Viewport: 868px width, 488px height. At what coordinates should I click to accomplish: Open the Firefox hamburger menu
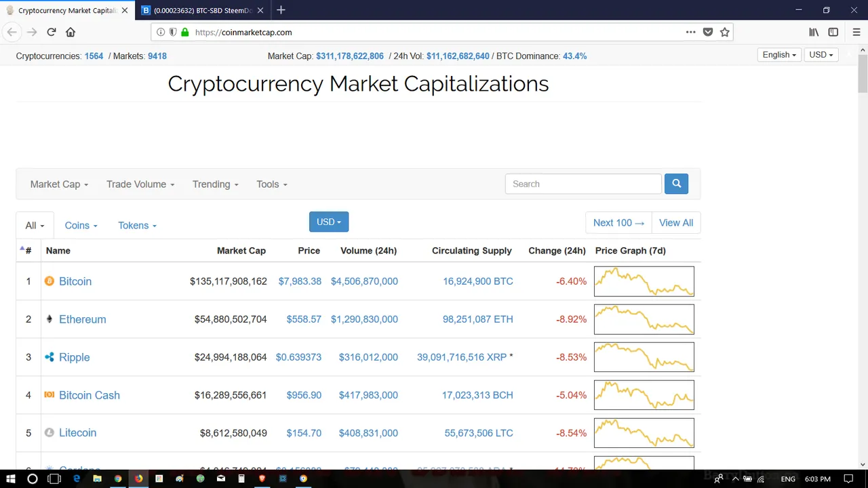(x=856, y=32)
